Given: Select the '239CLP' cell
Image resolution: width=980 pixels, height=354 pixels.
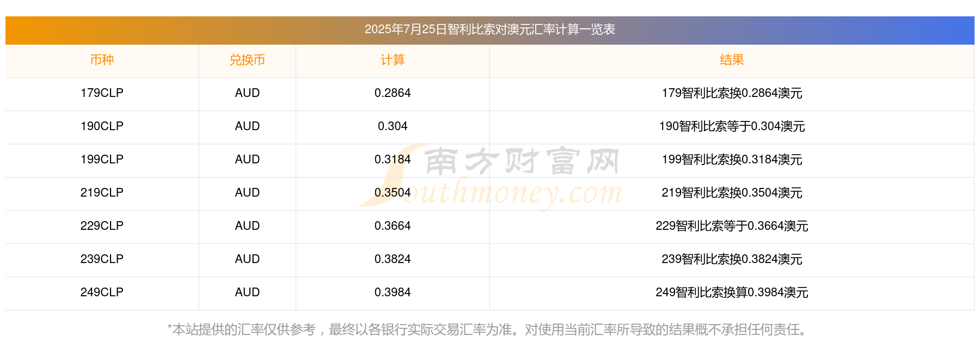Looking at the screenshot, I should pyautogui.click(x=102, y=259).
